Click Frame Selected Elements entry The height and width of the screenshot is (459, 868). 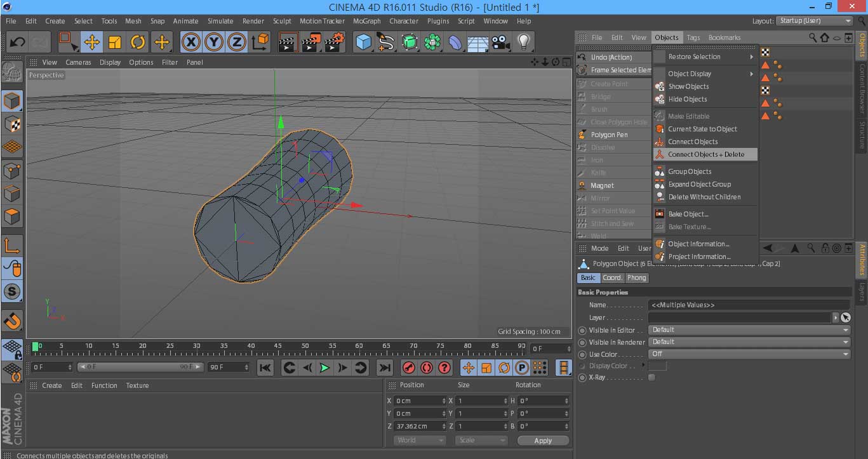coord(615,70)
